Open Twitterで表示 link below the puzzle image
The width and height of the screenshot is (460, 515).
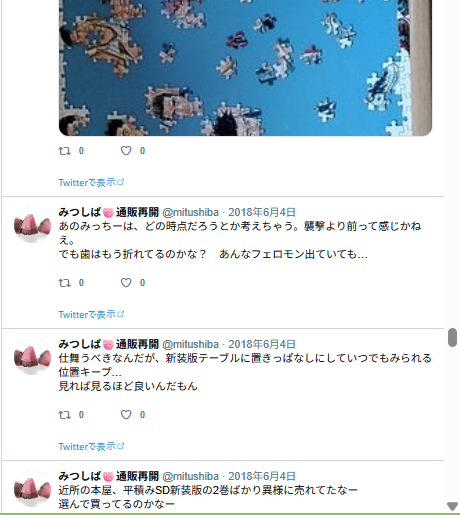[91, 182]
